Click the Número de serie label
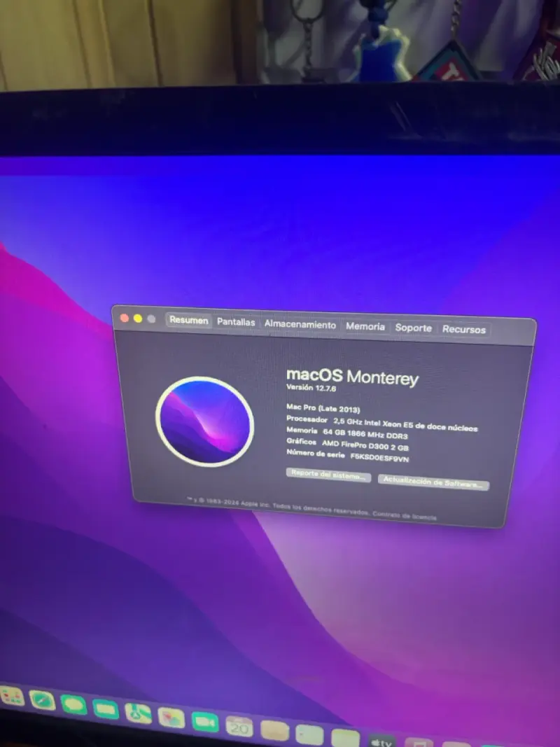 315,454
